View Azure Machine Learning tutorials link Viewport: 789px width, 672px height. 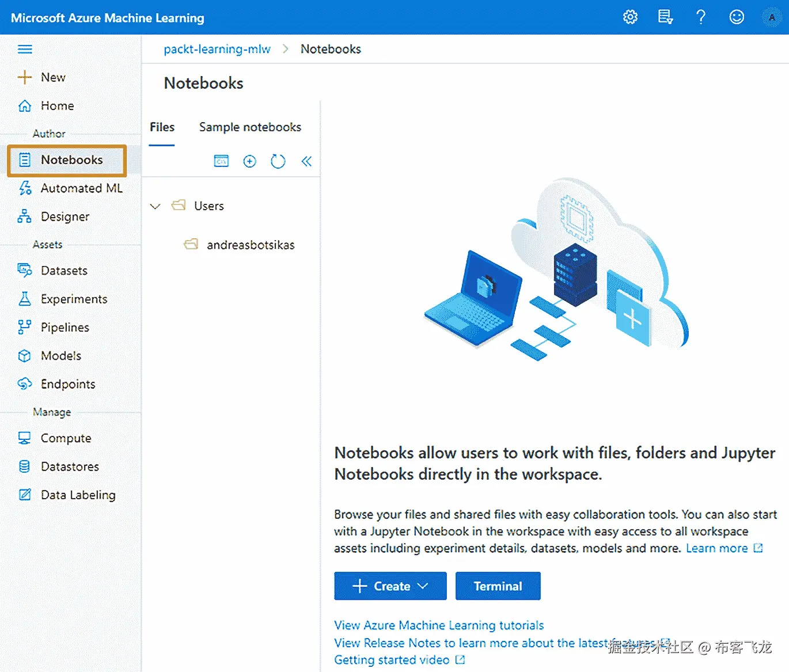pyautogui.click(x=439, y=625)
